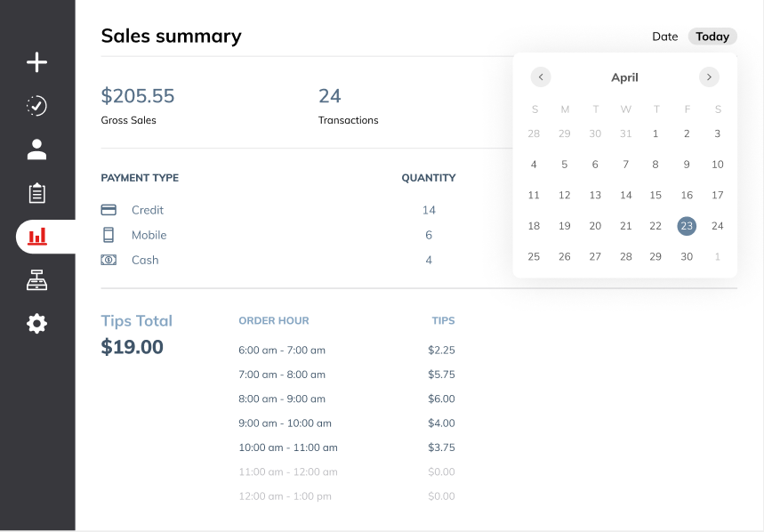Click the April month title in calendar
This screenshot has height=532, width=764.
coord(624,77)
